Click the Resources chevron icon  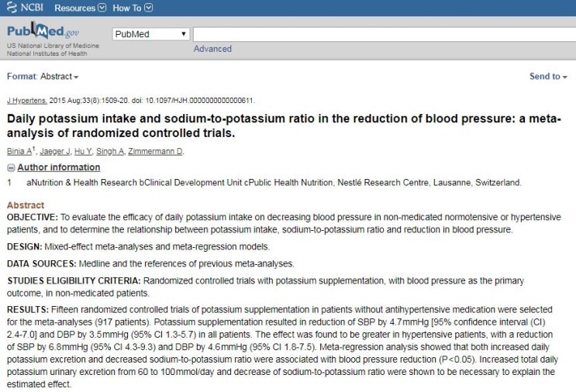(102, 7)
